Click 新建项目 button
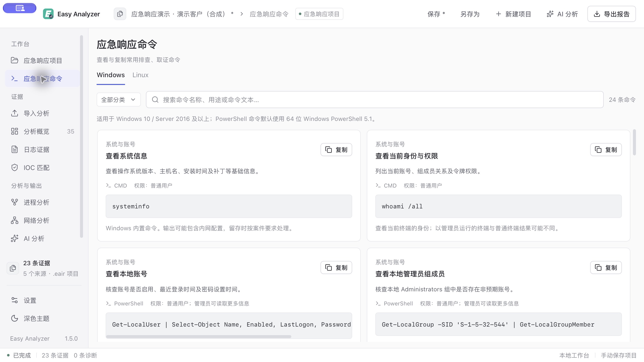This screenshot has height=362, width=644. coord(513,14)
